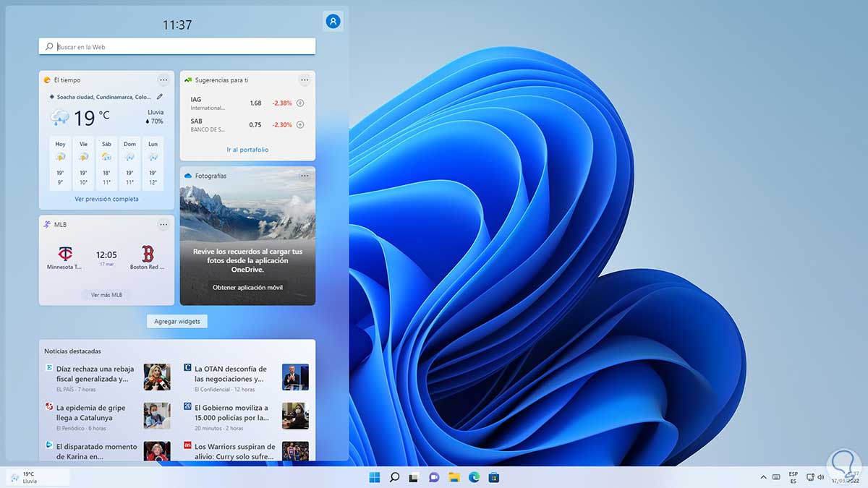This screenshot has width=868, height=488.
Task: Click the AS source icon by Warriors story
Action: pyautogui.click(x=187, y=446)
